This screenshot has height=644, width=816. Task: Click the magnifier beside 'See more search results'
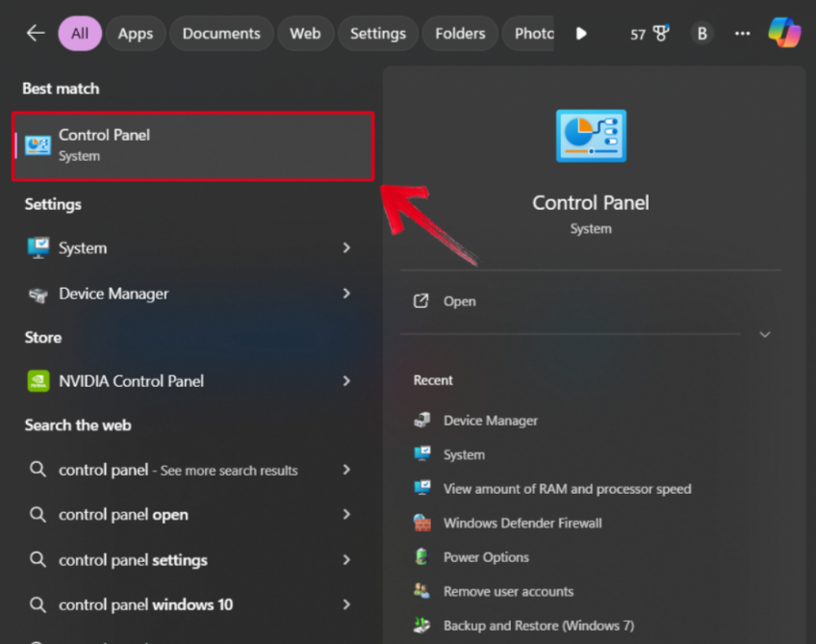pos(38,470)
